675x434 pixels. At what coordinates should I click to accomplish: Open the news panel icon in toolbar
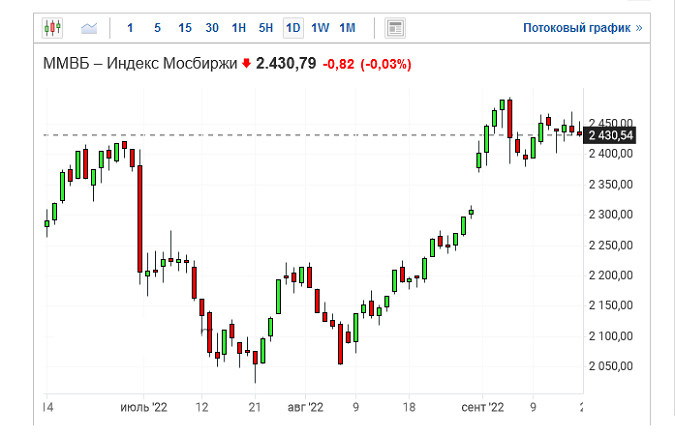395,27
